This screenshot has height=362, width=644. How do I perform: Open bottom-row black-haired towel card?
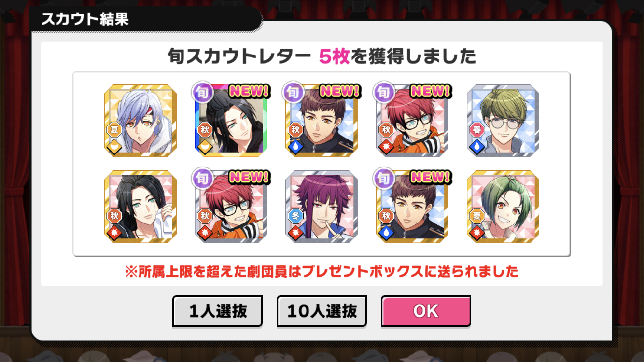tap(140, 207)
